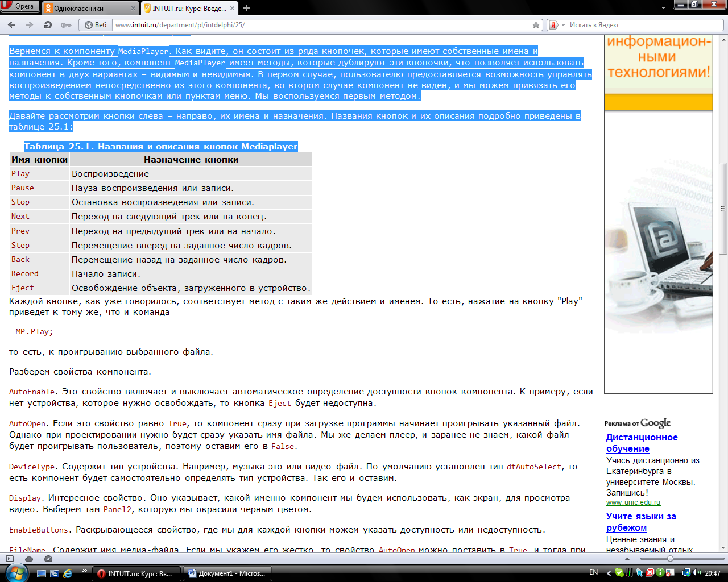
Task: Expand the quick launch chevron
Action: (x=85, y=570)
